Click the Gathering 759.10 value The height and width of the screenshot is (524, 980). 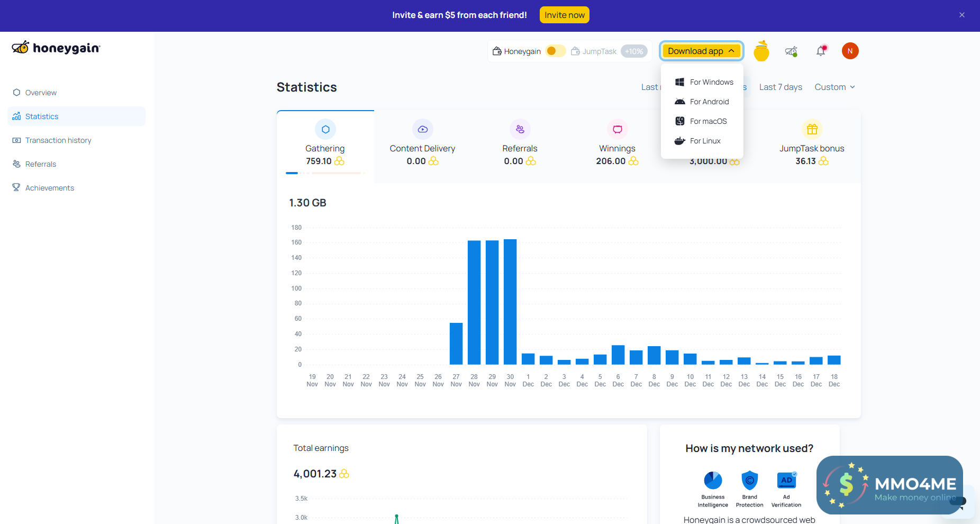(x=319, y=161)
